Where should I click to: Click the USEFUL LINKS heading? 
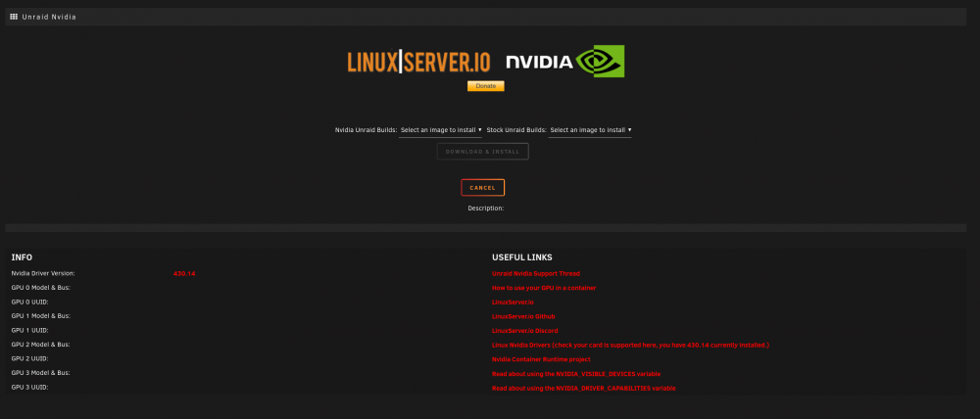click(x=522, y=257)
